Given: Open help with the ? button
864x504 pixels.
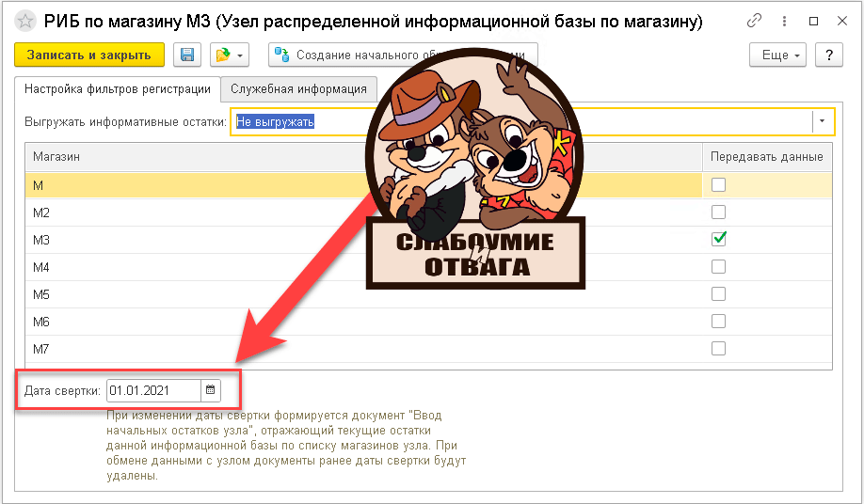Looking at the screenshot, I should [829, 55].
